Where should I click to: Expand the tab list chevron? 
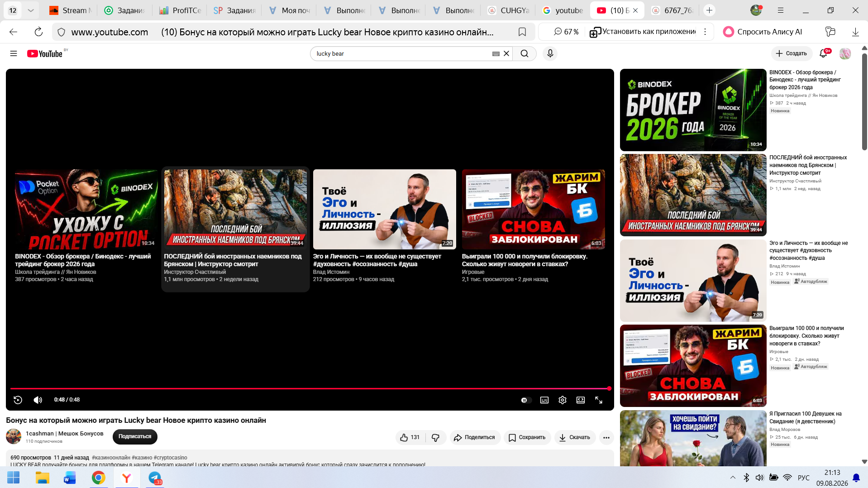[31, 10]
